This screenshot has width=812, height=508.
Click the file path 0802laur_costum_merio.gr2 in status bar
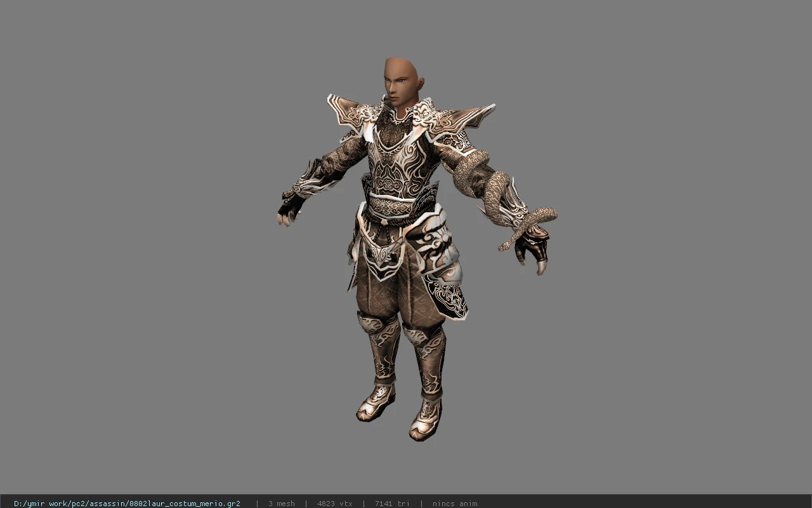tap(127, 504)
